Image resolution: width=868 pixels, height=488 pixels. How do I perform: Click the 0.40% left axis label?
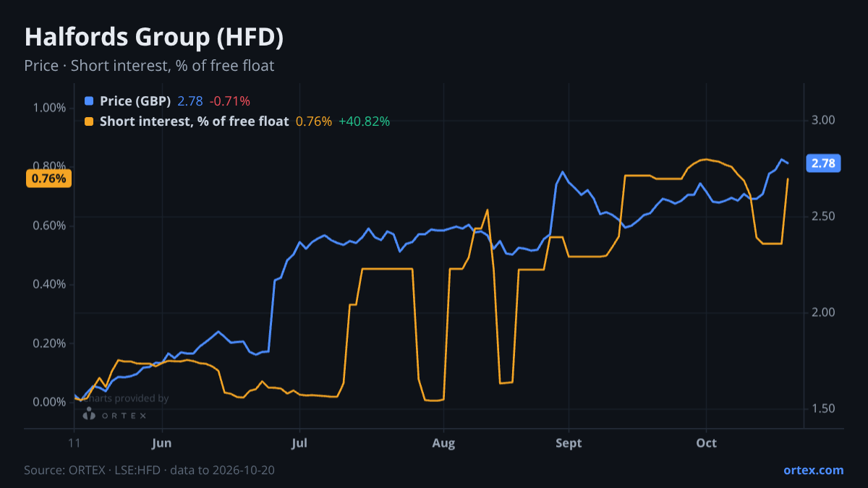(x=49, y=284)
